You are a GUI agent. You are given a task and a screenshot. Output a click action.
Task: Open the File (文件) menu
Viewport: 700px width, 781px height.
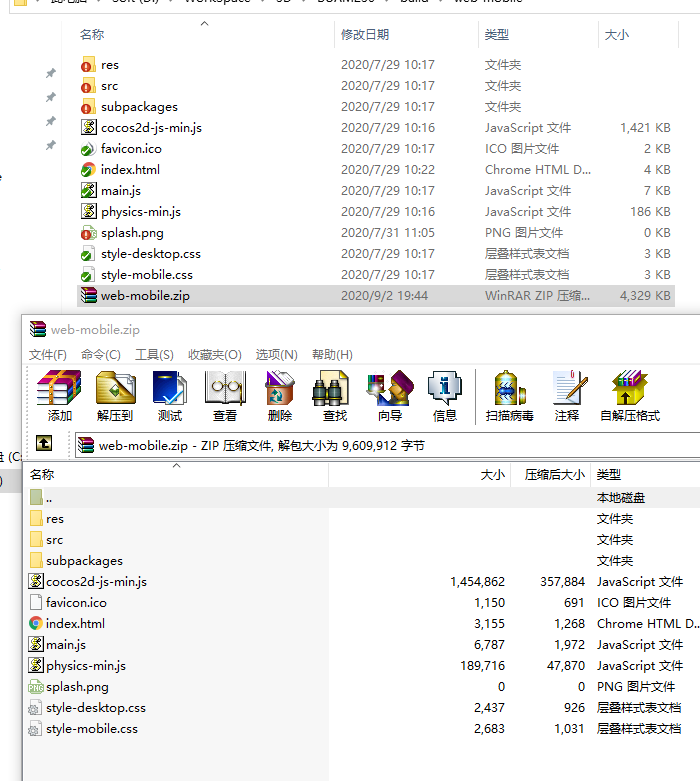[x=48, y=355]
